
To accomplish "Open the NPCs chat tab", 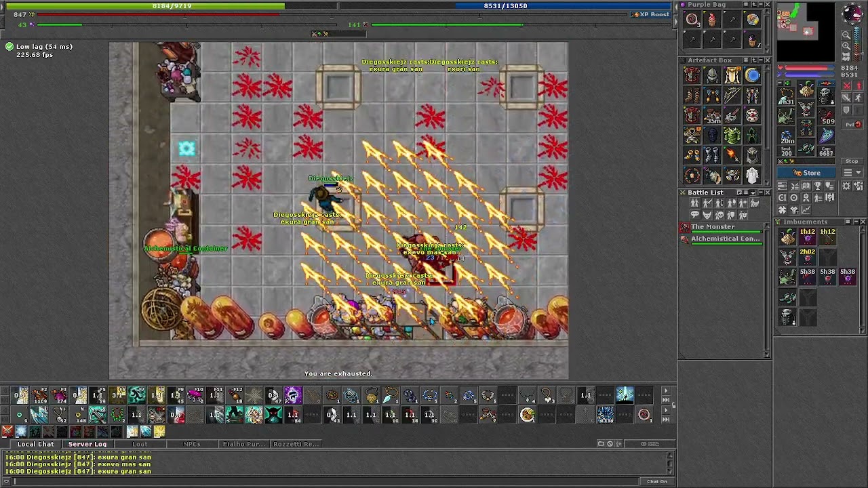I will pyautogui.click(x=192, y=444).
